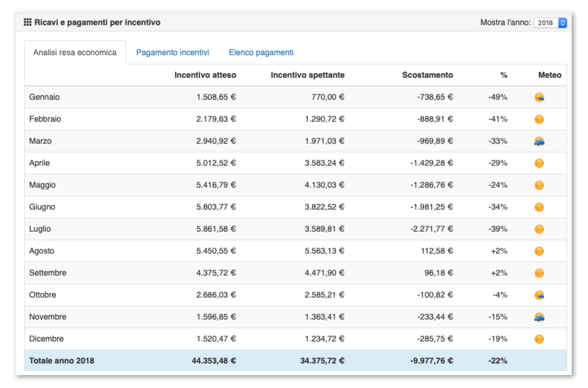Viewport: 588px width, 388px height.
Task: Click the Totale anno 2018 label
Action: click(62, 360)
